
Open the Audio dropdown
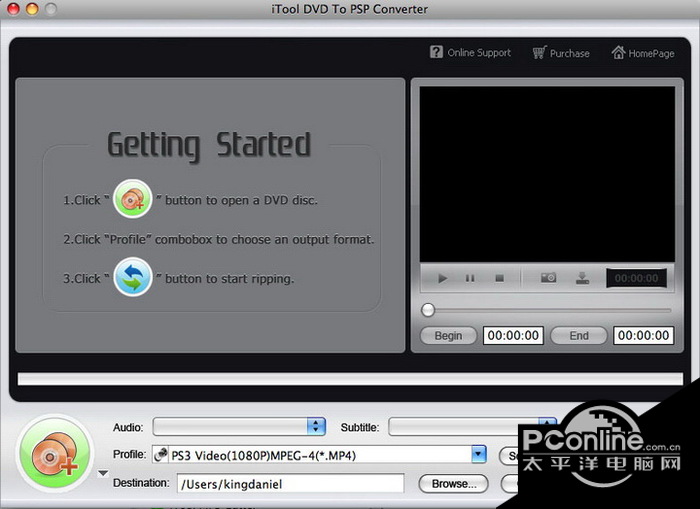tap(239, 427)
